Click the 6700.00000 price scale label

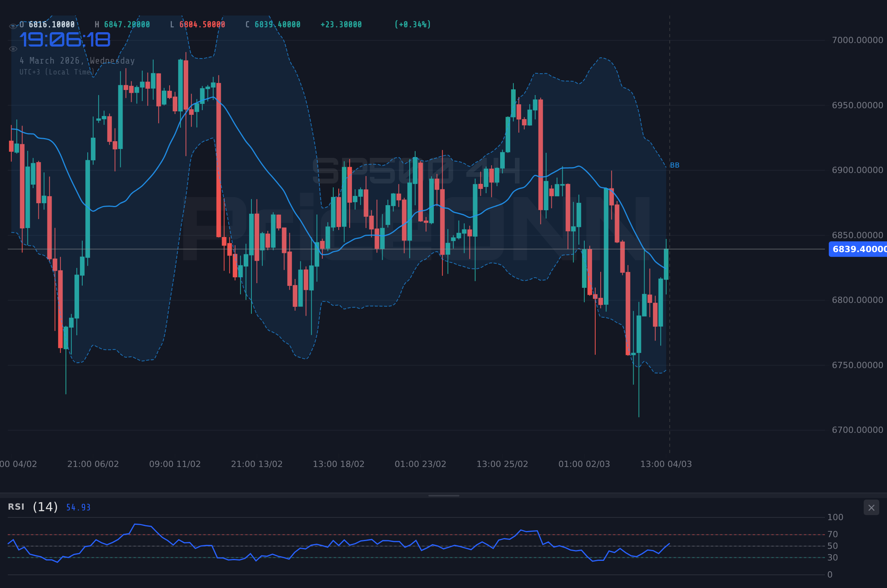(x=858, y=430)
